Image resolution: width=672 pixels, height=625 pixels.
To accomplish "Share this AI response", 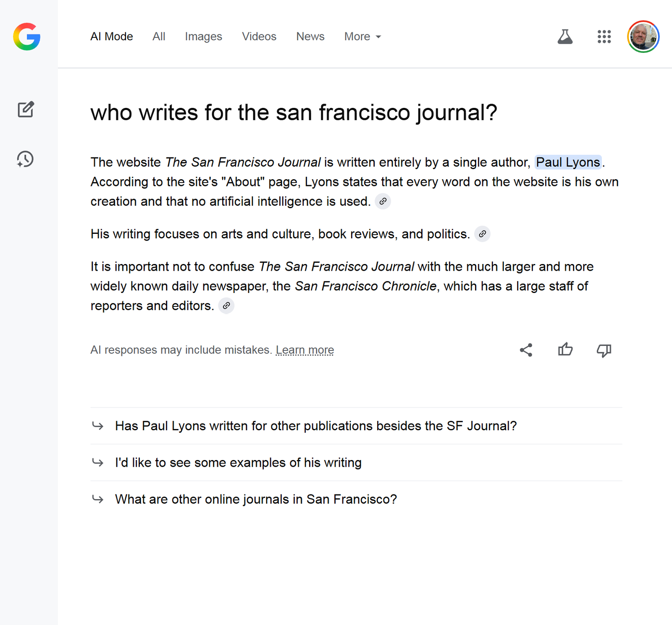I will coord(526,350).
